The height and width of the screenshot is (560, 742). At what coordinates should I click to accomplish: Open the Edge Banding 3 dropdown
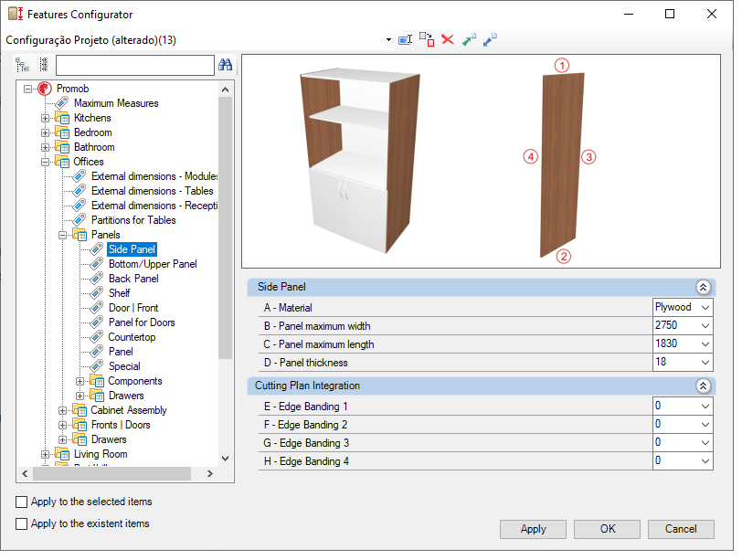(x=705, y=443)
